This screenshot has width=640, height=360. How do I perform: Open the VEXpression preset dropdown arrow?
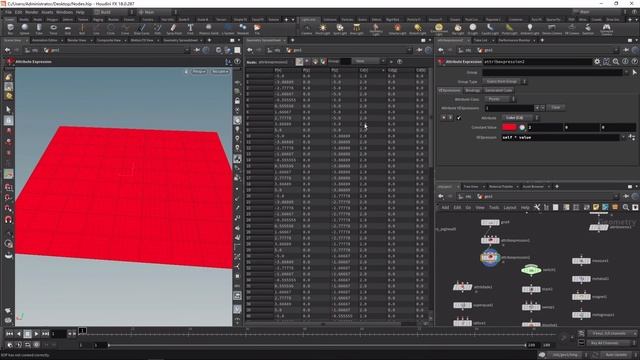[x=623, y=138]
